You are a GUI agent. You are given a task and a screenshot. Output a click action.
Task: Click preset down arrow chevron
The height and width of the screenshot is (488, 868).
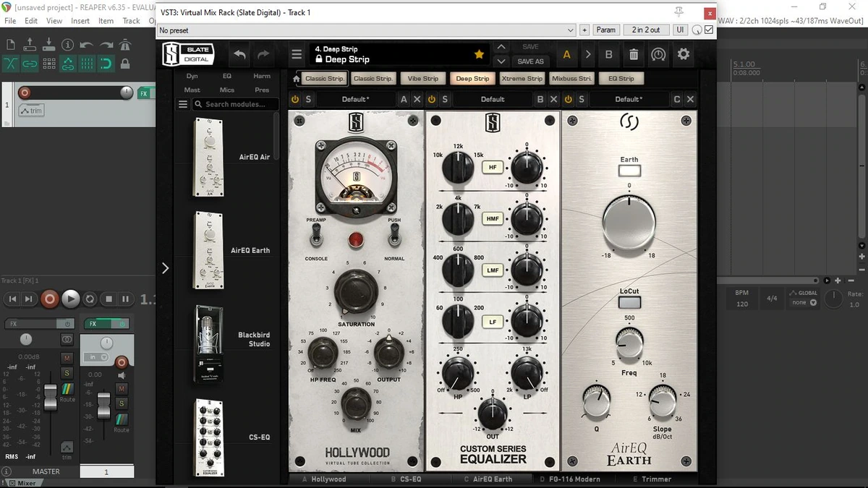pos(501,61)
